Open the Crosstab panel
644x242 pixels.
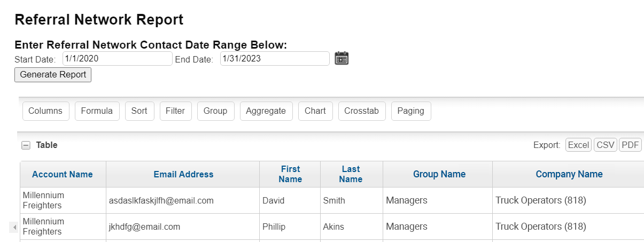point(362,111)
